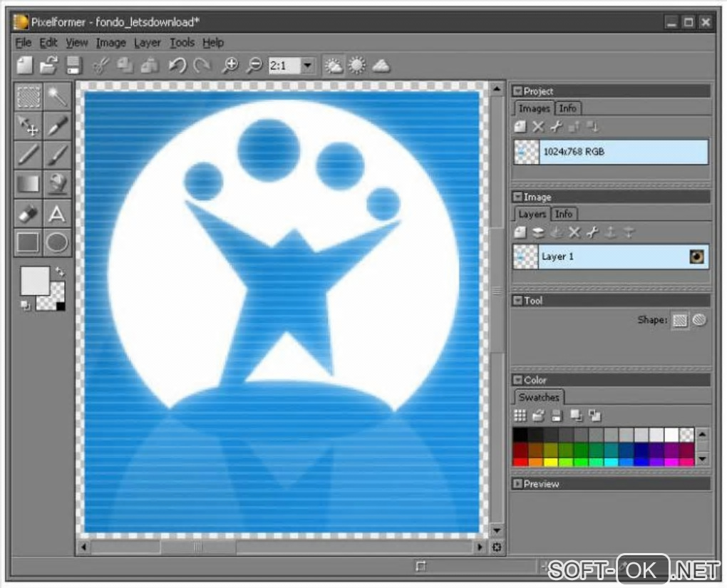Select the Gradient tool
Viewport: 727px width, 588px height.
click(29, 184)
